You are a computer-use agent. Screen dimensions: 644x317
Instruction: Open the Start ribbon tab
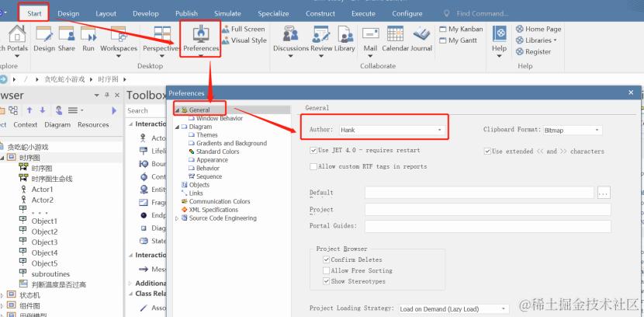[x=34, y=13]
